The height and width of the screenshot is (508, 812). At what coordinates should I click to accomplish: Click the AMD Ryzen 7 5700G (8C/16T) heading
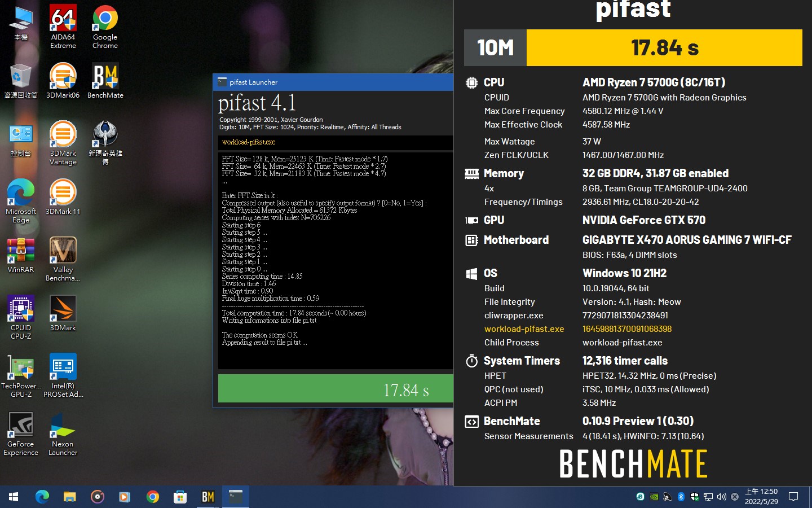point(654,82)
